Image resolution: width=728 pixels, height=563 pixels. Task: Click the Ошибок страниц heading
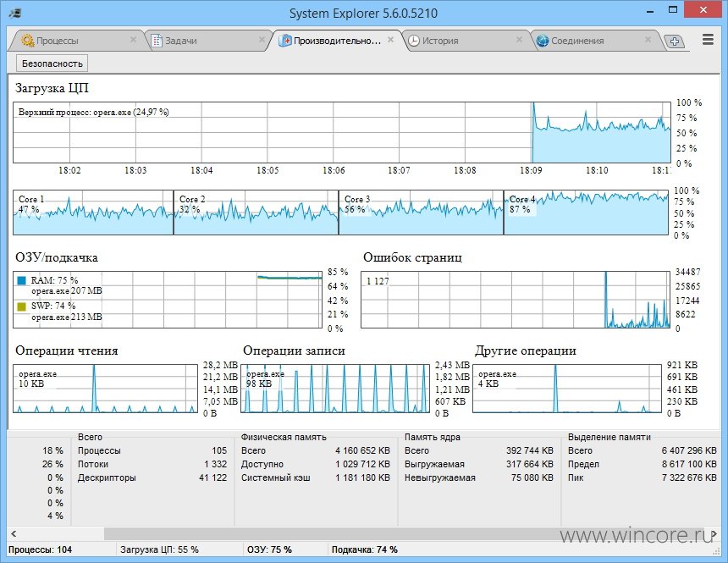413,257
